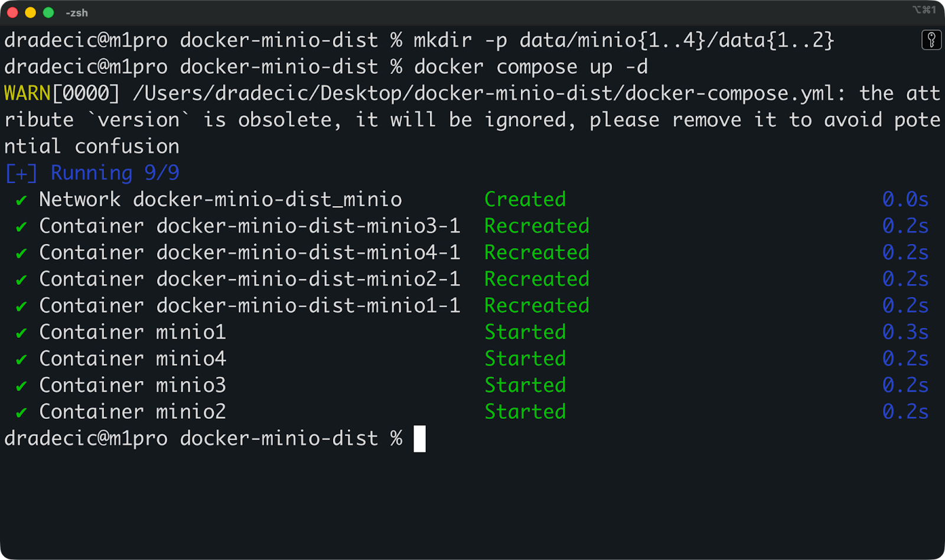The image size is (945, 560).
Task: Click the checkmark beside Network docker-minio-dist_minio
Action: (x=19, y=199)
